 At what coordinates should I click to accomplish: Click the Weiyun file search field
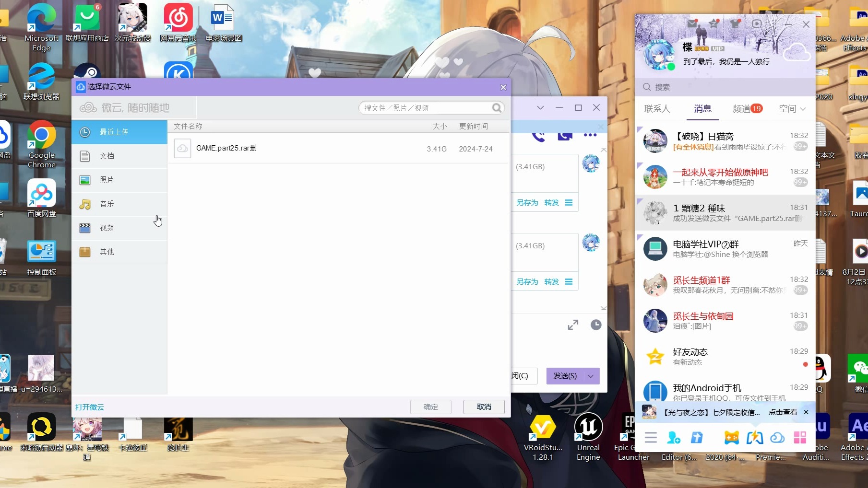(426, 108)
